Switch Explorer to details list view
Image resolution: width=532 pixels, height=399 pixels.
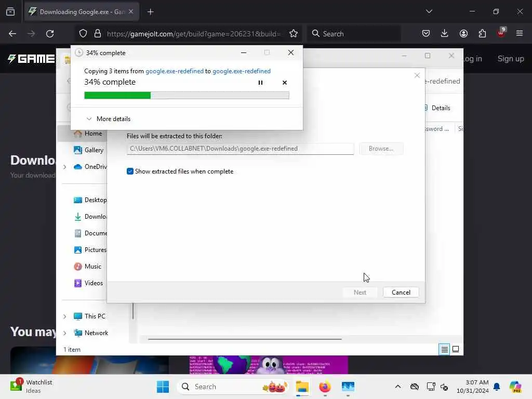point(444,349)
